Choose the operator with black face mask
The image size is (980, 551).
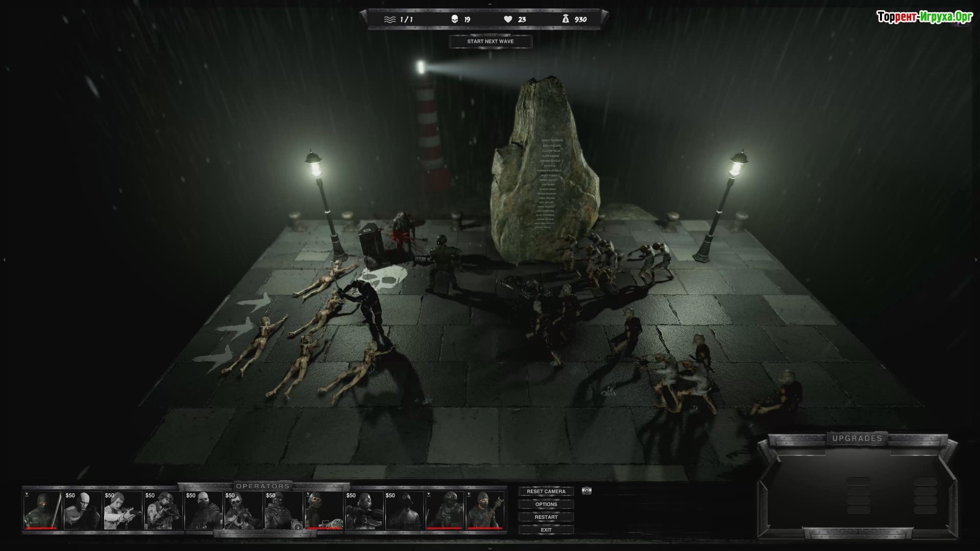point(203,510)
